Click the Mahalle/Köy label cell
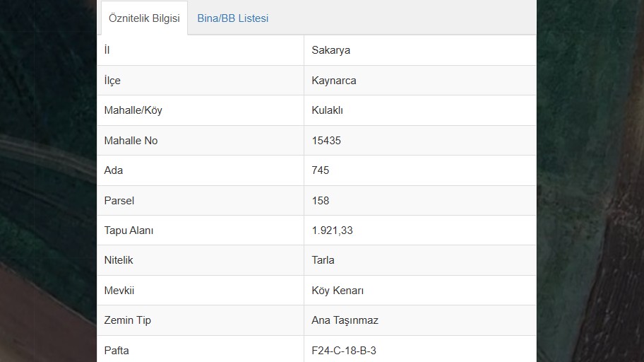 pyautogui.click(x=201, y=110)
